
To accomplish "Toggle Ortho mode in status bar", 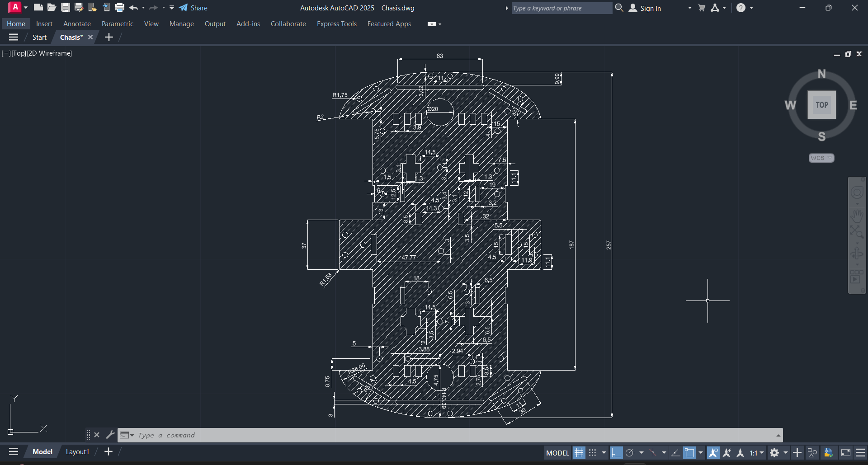I will click(x=616, y=452).
